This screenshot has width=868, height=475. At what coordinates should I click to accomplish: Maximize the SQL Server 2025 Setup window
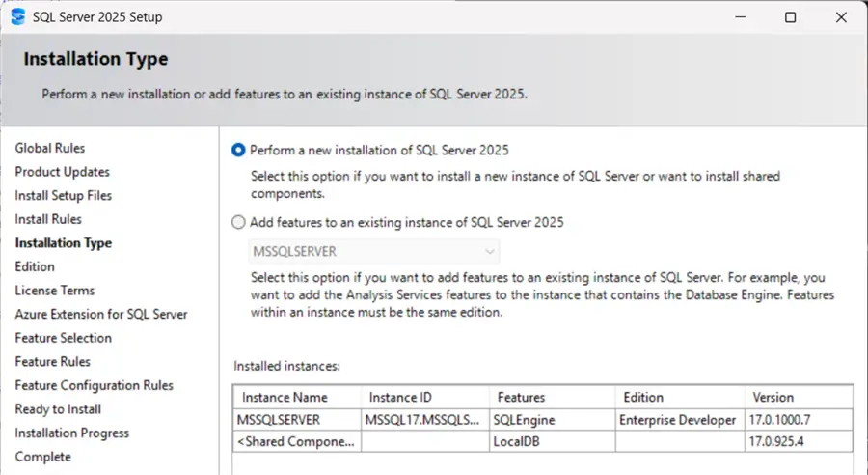pyautogui.click(x=791, y=17)
